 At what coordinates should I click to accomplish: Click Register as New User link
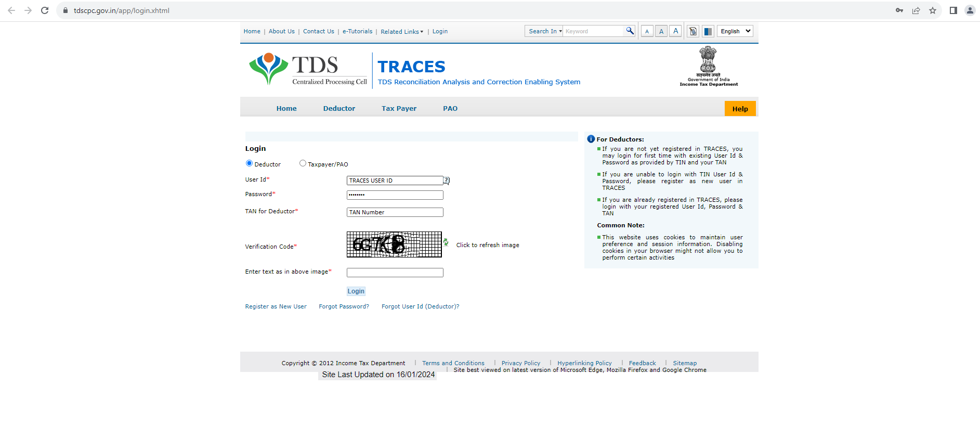[276, 306]
